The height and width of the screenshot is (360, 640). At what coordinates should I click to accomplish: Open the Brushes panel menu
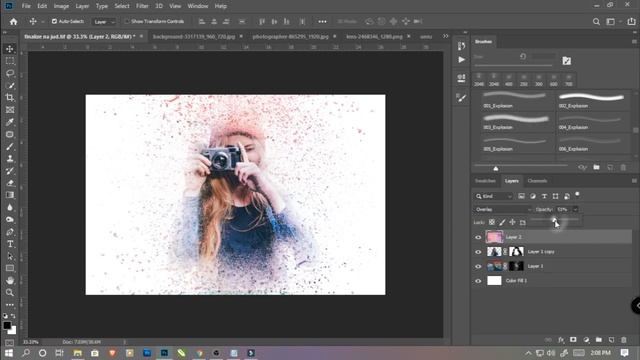634,42
